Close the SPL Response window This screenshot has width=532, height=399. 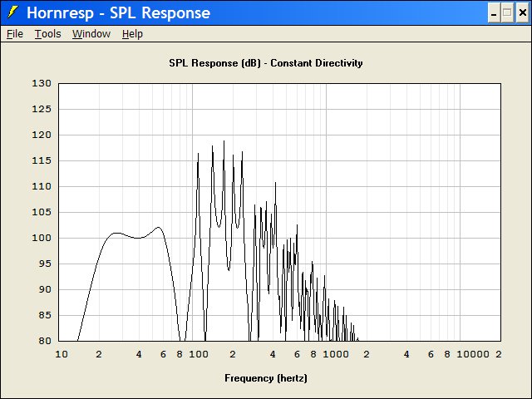[x=522, y=13]
